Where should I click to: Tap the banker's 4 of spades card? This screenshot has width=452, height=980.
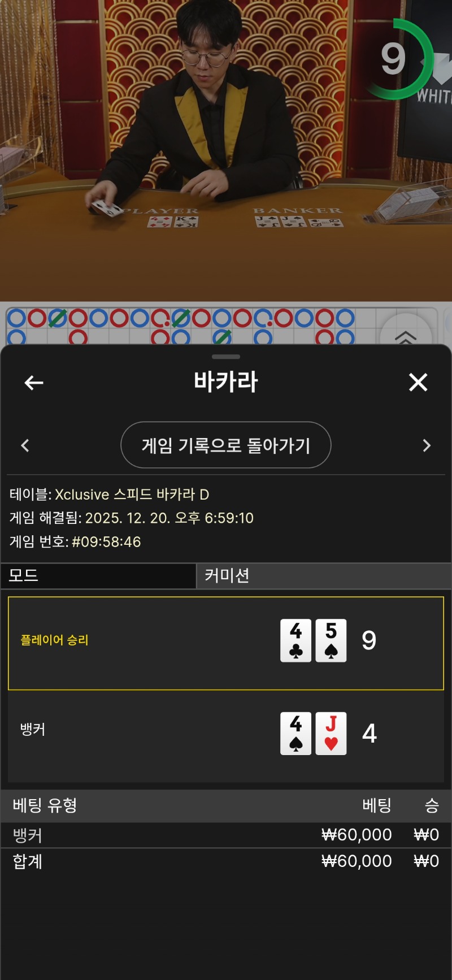coord(295,734)
